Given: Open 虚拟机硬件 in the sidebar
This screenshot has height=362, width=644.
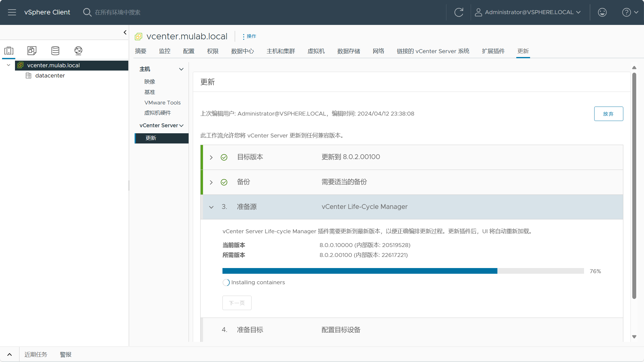Looking at the screenshot, I should [157, 113].
